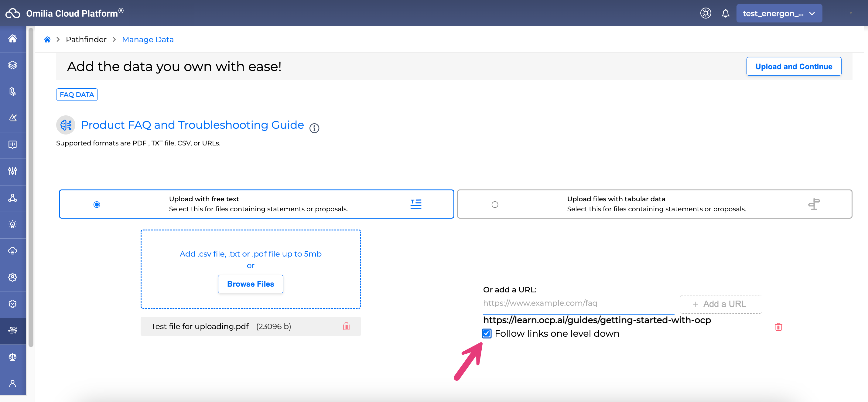Open the cloud conversation sidebar icon
This screenshot has height=402, width=868.
(x=13, y=251)
